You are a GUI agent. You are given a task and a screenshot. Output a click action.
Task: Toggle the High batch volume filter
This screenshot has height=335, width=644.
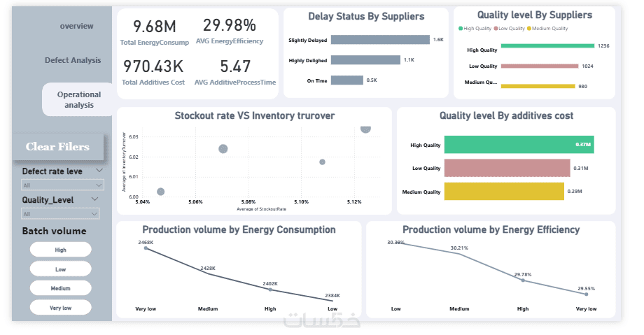tap(60, 250)
